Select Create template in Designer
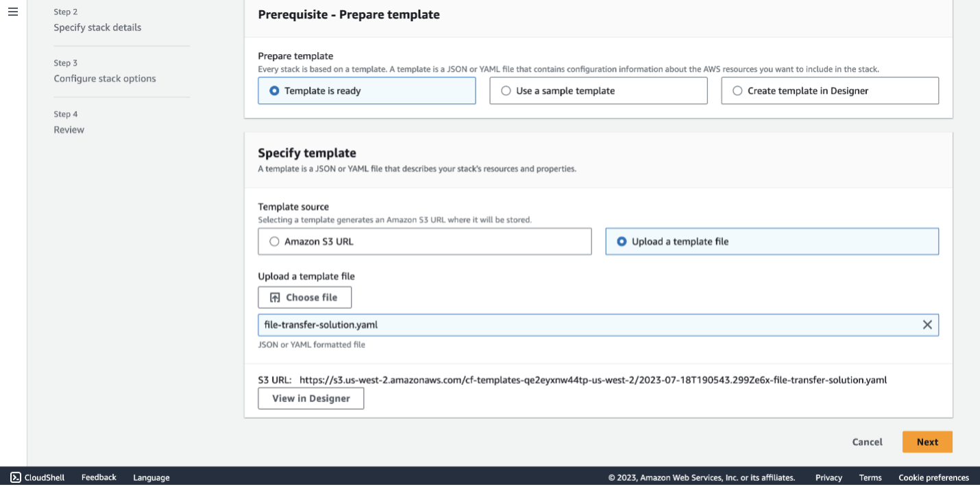980x487 pixels. [x=737, y=90]
